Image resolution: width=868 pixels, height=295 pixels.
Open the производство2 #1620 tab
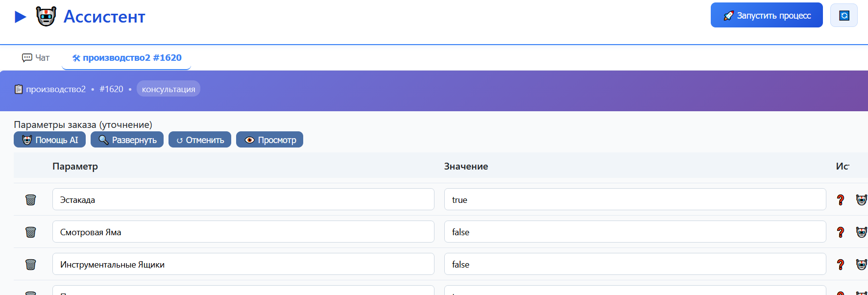coord(127,58)
